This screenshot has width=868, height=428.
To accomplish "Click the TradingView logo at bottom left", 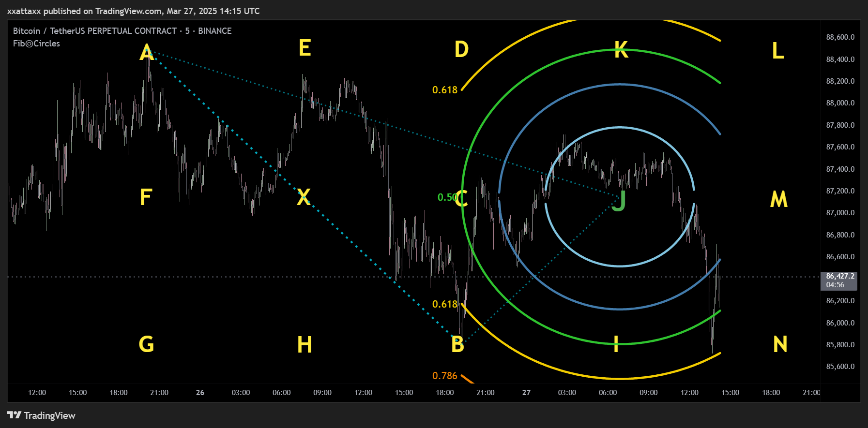I will point(42,415).
